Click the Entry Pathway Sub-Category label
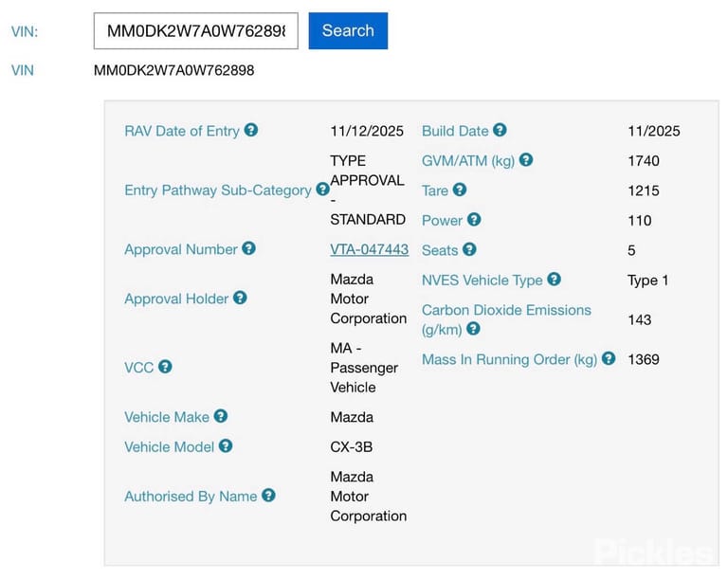728x580 pixels. tap(218, 190)
